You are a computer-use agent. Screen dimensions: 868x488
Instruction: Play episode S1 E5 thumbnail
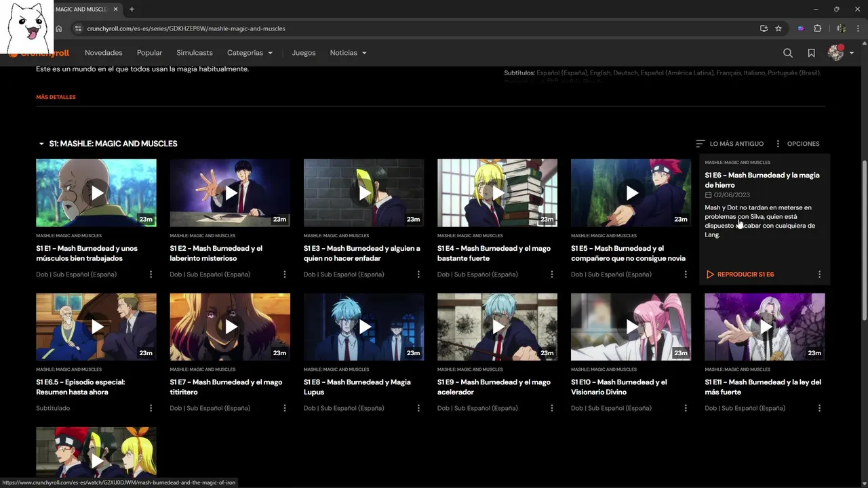coord(631,193)
